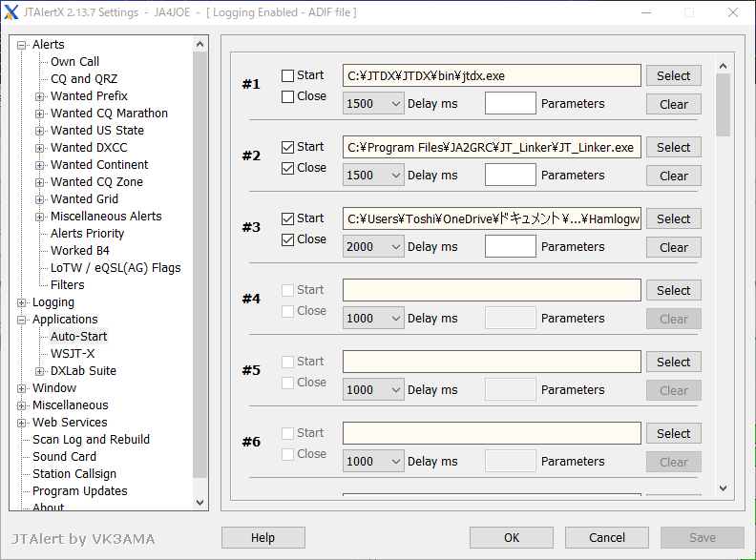Open Filters settings page
The width and height of the screenshot is (756, 560).
click(68, 285)
